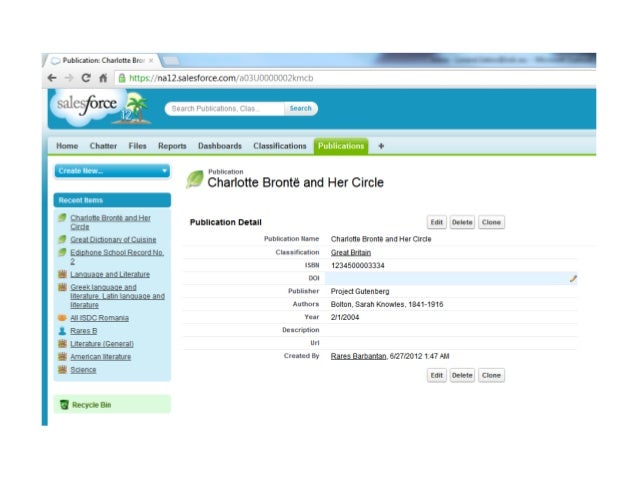Click icon beside Literature (General)
This screenshot has width=638, height=479.
click(62, 343)
